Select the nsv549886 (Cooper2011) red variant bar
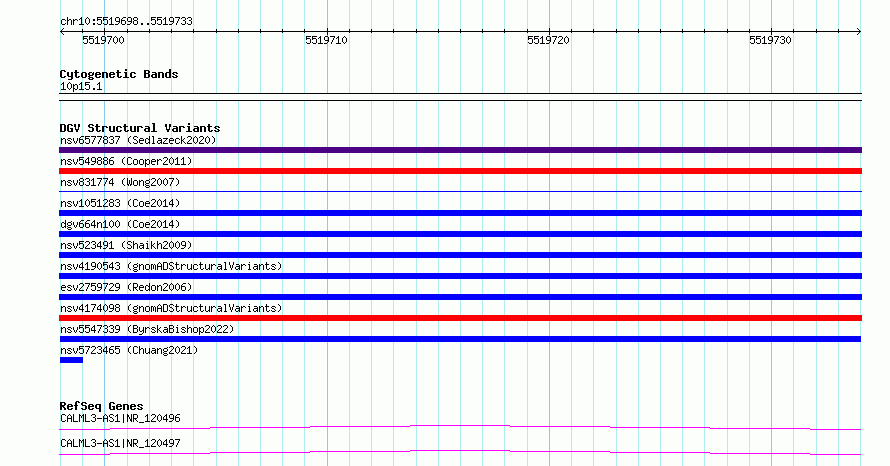 tap(460, 171)
